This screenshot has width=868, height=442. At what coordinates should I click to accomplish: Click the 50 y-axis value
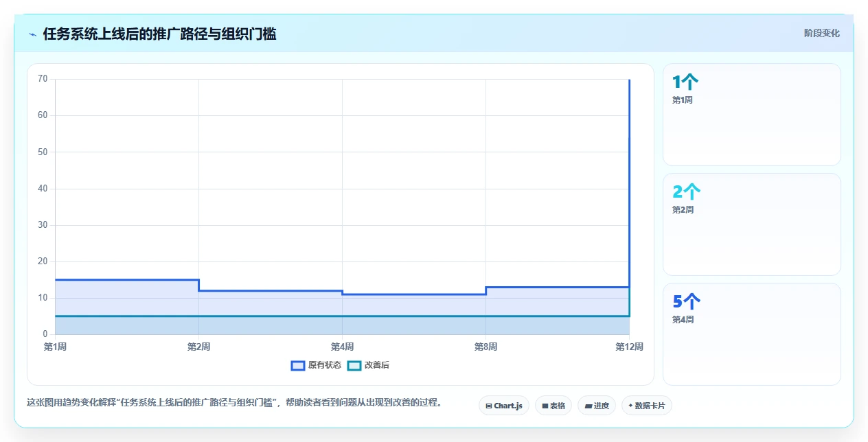click(43, 152)
